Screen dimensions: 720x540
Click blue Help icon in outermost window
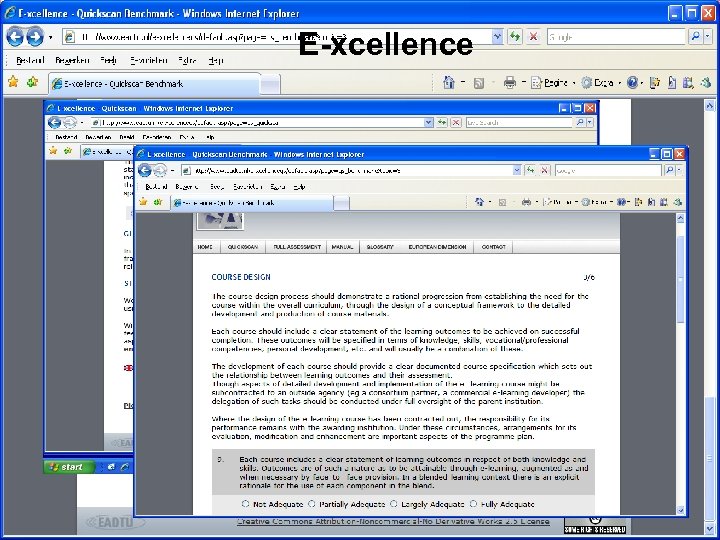632,83
